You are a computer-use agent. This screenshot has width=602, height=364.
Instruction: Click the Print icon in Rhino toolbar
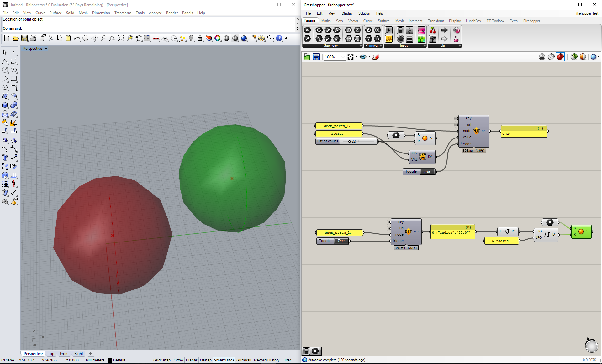tap(33, 39)
